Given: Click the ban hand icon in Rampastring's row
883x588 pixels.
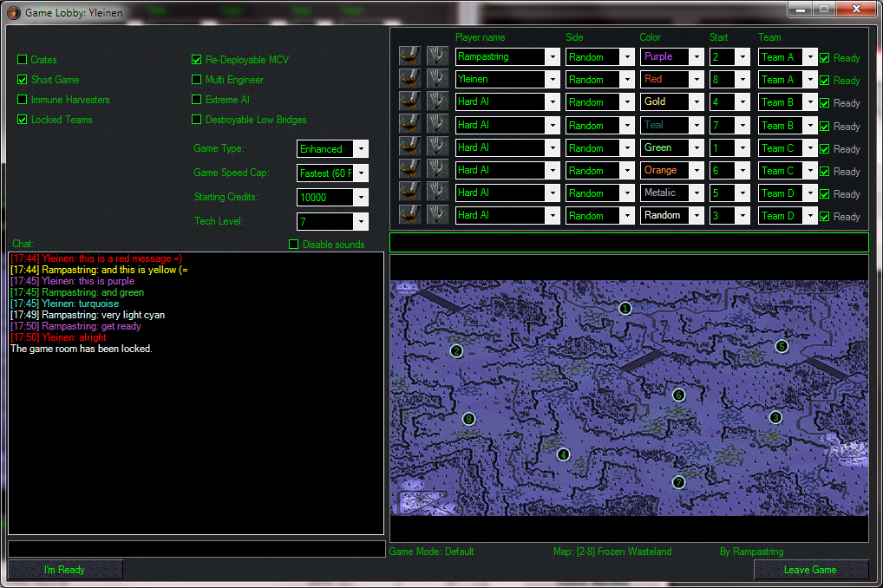Looking at the screenshot, I should 437,56.
